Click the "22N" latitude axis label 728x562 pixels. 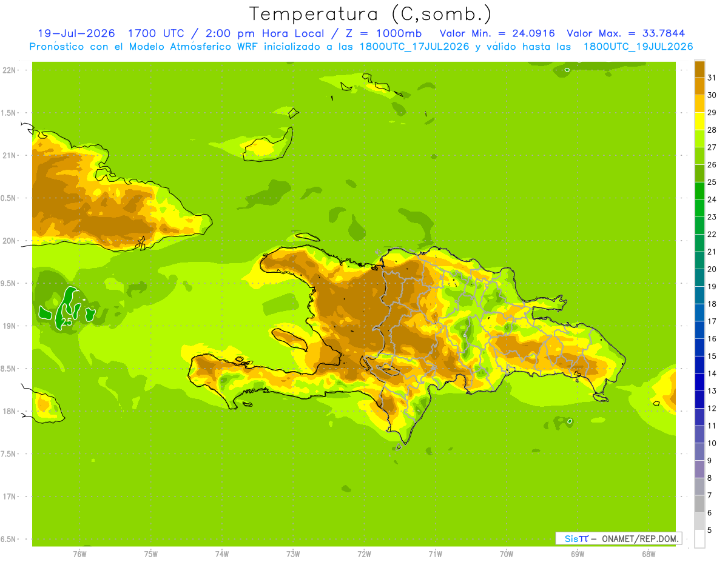pyautogui.click(x=9, y=70)
